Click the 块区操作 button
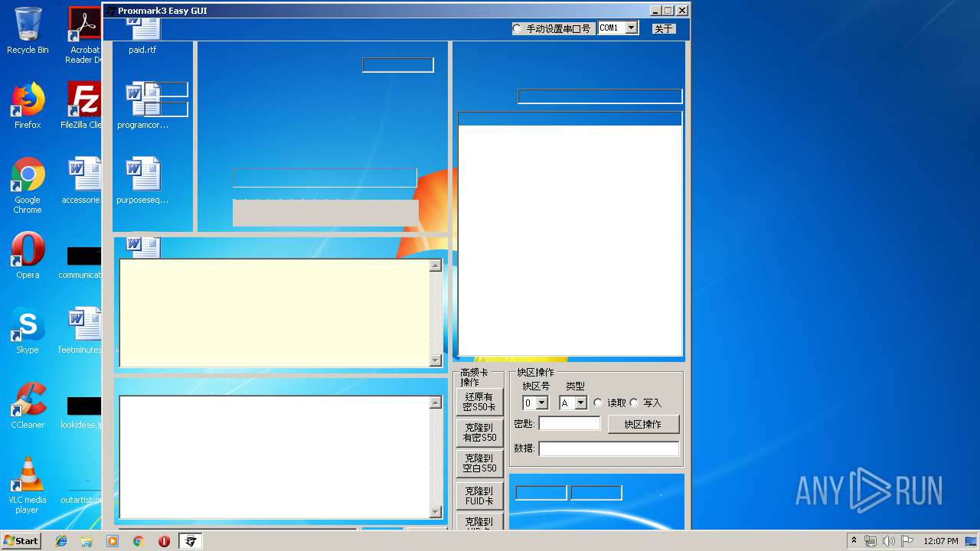980x551 pixels. 643,424
